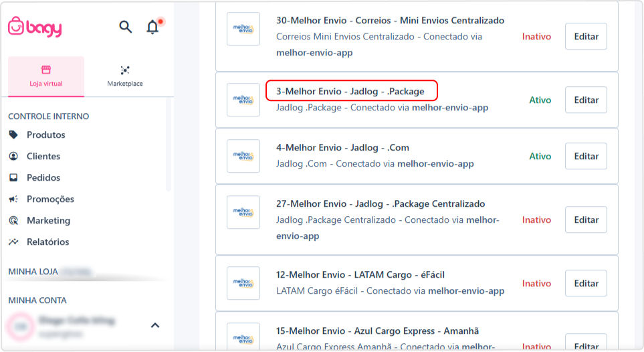Image resolution: width=644 pixels, height=352 pixels.
Task: Switch to the Loja virtual tab
Action: coord(46,76)
